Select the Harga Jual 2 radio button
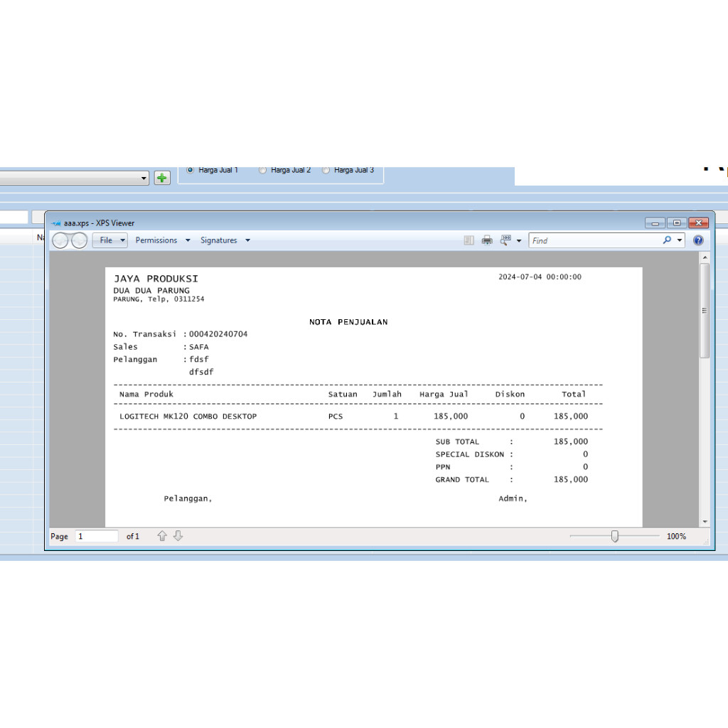The width and height of the screenshot is (728, 728). pos(262,170)
